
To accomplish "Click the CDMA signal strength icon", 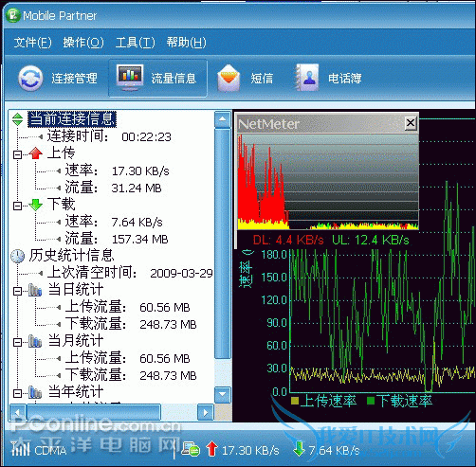I will point(21,448).
